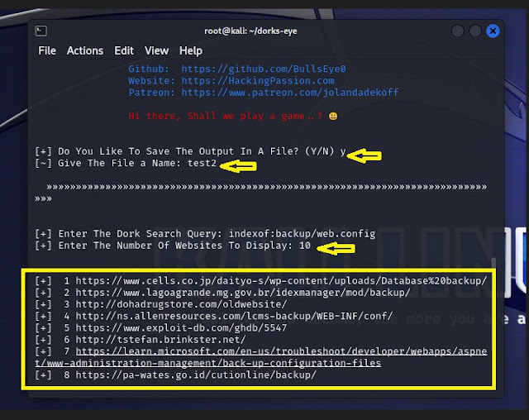
Task: Open result 2 lagoagrande.mg.gov.br URL
Action: pyautogui.click(x=242, y=293)
